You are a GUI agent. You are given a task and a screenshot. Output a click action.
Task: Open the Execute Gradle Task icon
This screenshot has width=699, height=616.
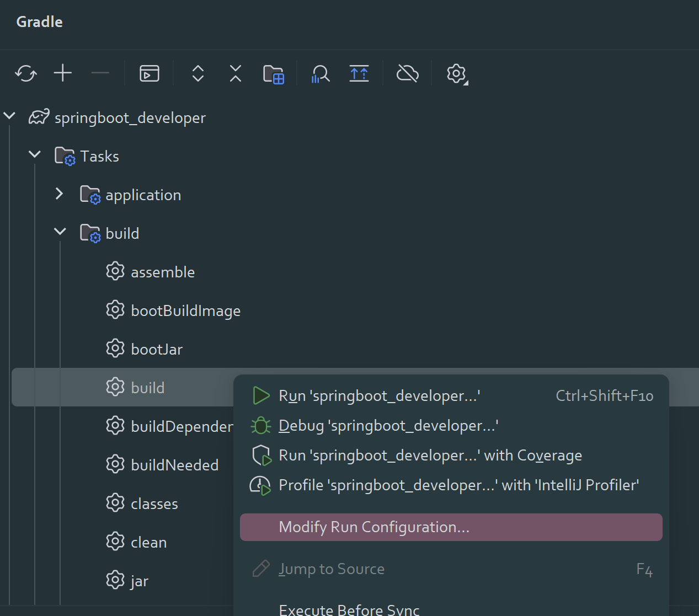pyautogui.click(x=150, y=73)
